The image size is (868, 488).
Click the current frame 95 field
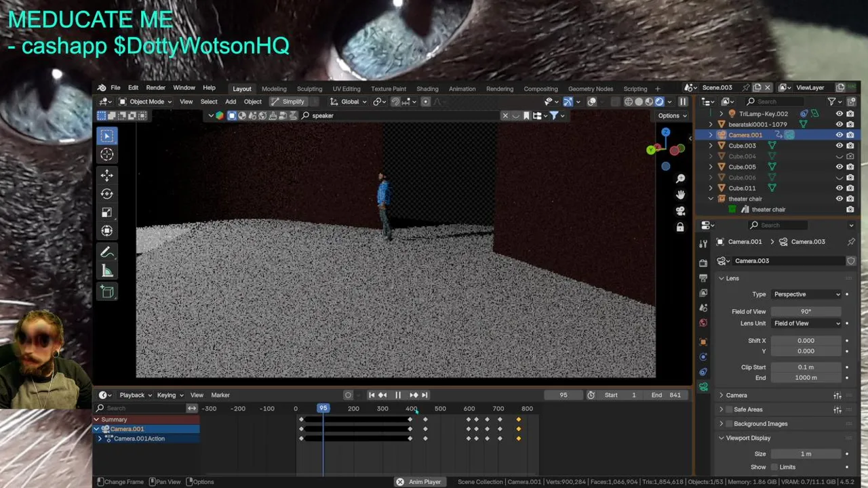pos(564,395)
